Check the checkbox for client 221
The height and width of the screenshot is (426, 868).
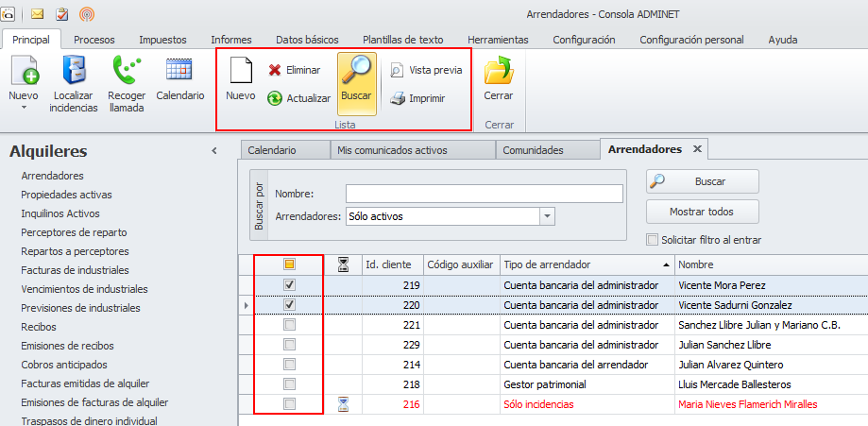(289, 325)
